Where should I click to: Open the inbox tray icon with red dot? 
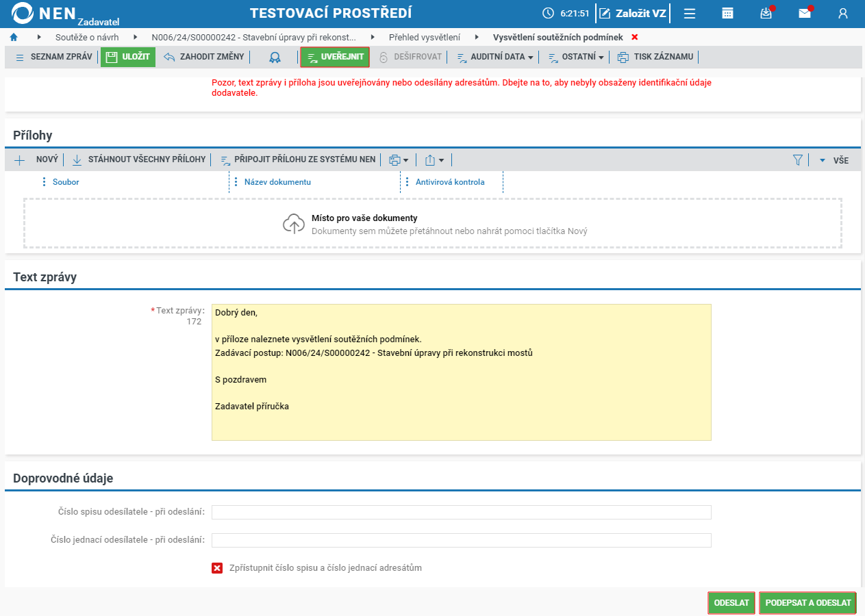click(x=766, y=13)
